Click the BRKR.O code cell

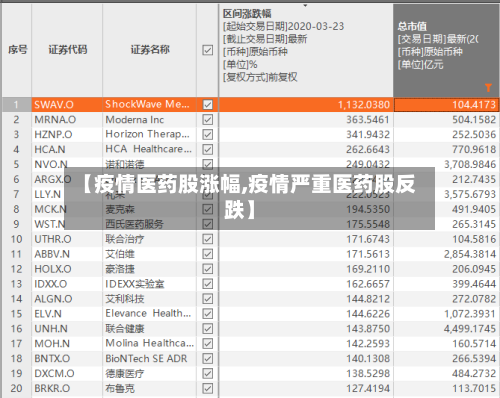pos(67,388)
